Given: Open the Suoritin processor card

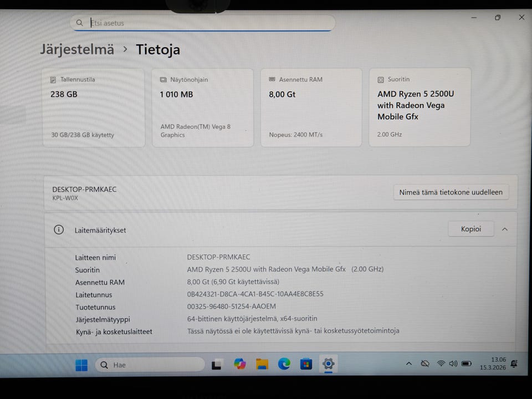Looking at the screenshot, I should click(420, 107).
